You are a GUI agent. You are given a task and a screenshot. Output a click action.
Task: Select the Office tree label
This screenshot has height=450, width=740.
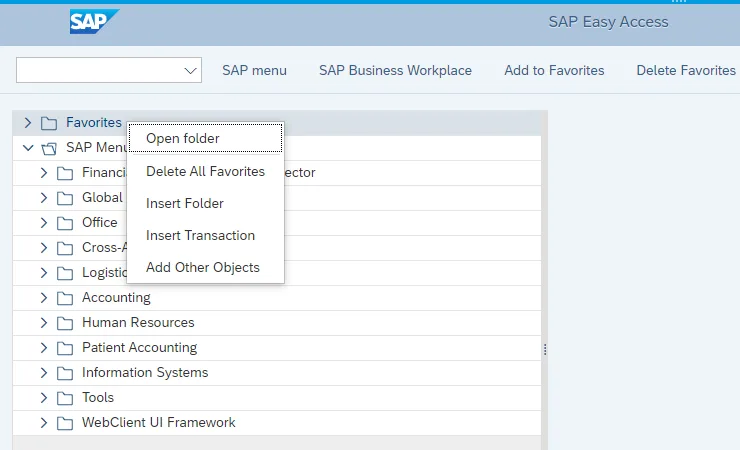click(x=100, y=223)
